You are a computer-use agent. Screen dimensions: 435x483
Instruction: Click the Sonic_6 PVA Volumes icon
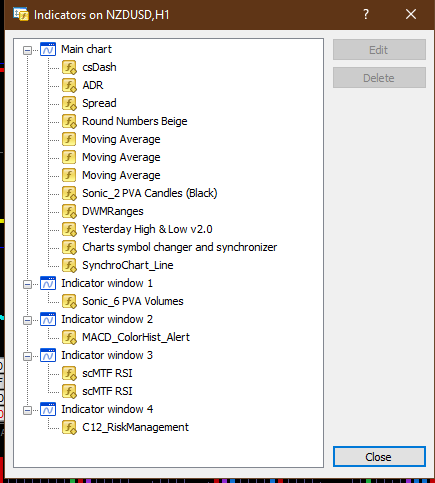(69, 301)
